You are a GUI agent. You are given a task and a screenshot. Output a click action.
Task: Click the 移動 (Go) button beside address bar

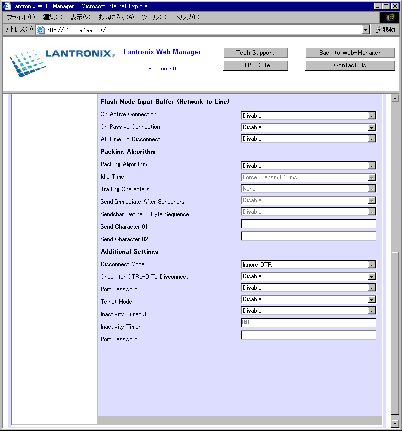386,30
